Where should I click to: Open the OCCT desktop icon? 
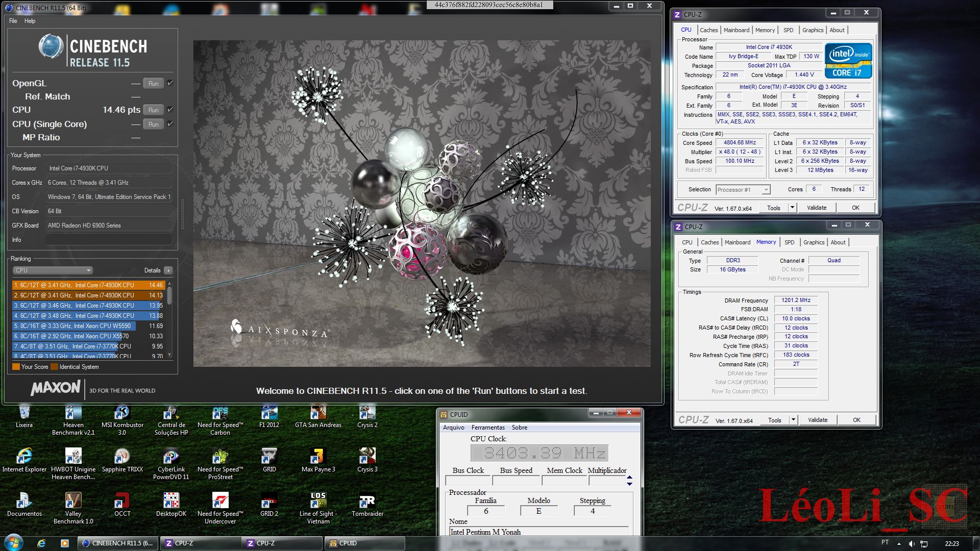coord(122,505)
